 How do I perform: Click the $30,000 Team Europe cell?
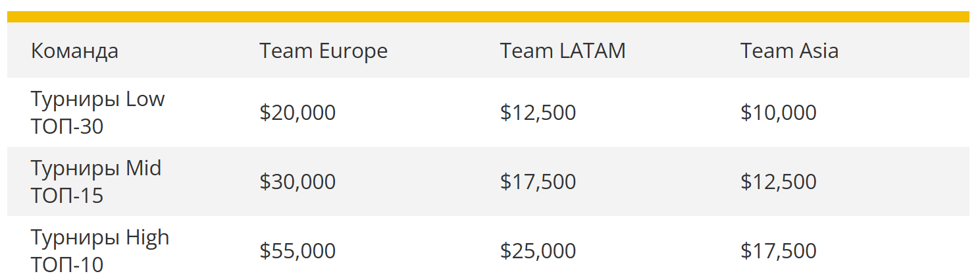[x=297, y=182]
